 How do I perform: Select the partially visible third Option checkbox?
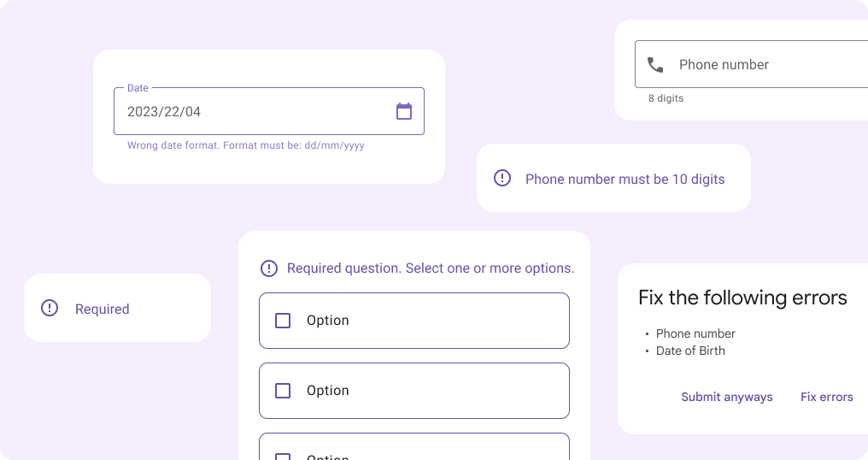pos(283,457)
